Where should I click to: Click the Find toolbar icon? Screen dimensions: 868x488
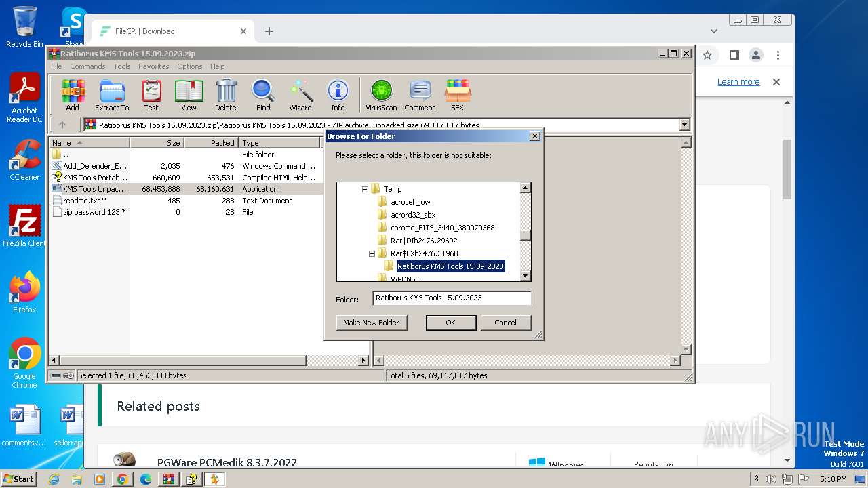click(263, 96)
